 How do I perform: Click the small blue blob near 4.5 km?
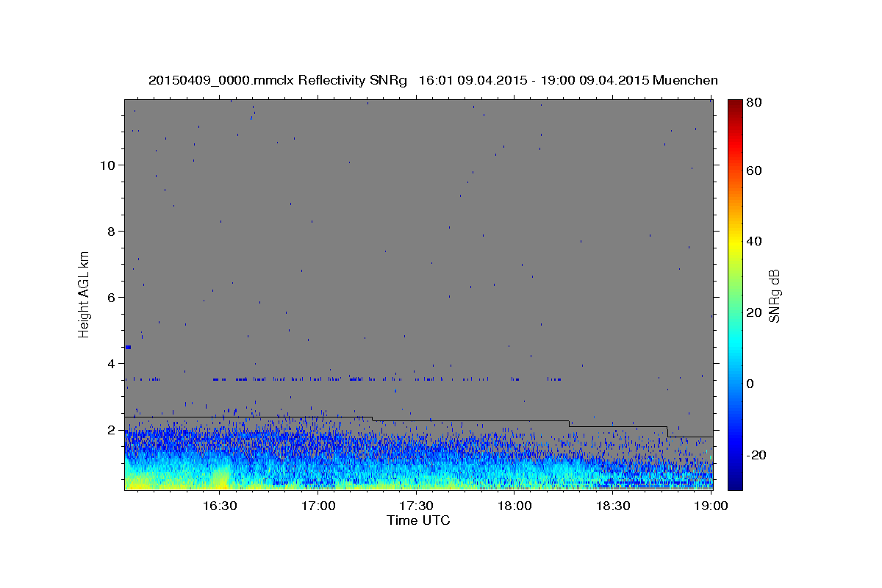pyautogui.click(x=128, y=347)
